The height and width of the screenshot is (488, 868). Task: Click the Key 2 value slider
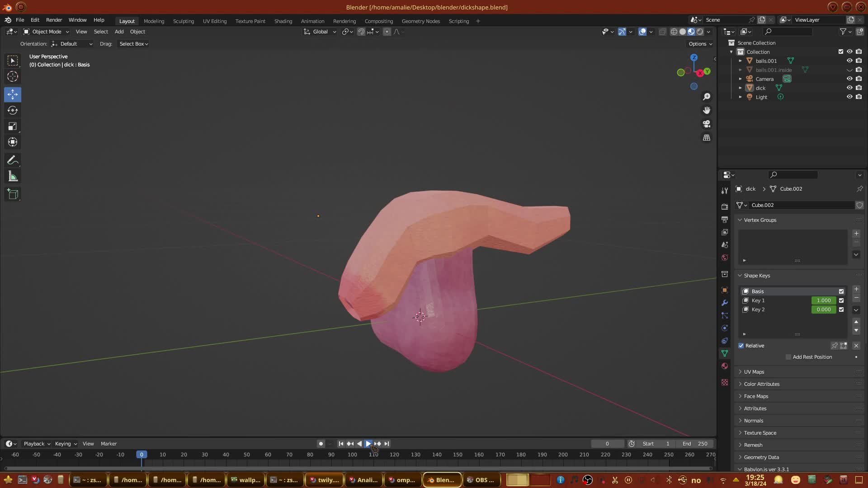pyautogui.click(x=823, y=310)
